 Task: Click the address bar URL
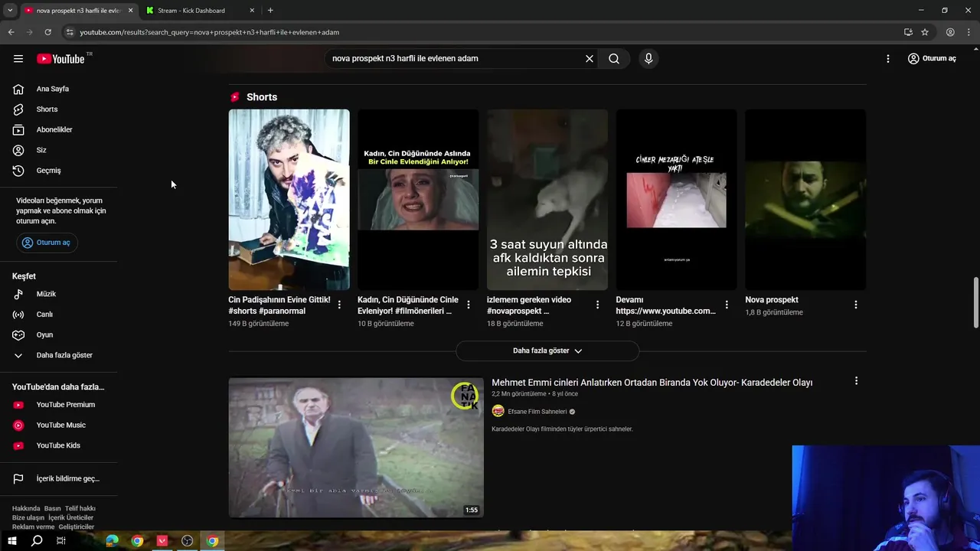[209, 32]
